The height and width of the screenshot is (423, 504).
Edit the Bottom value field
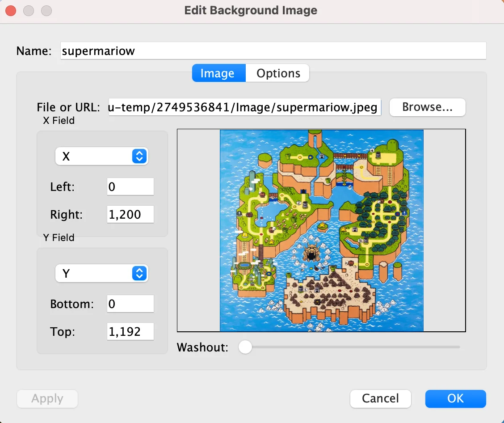click(x=130, y=304)
